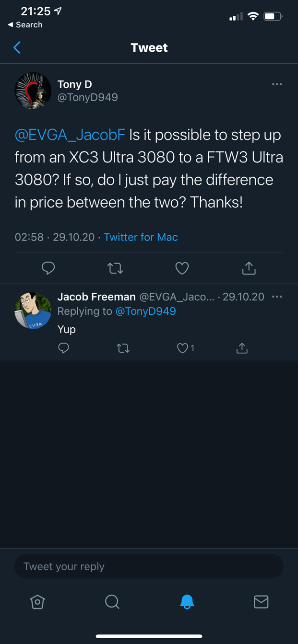Like Jacob Freeman's reply
The height and width of the screenshot is (644, 298).
pyautogui.click(x=183, y=348)
